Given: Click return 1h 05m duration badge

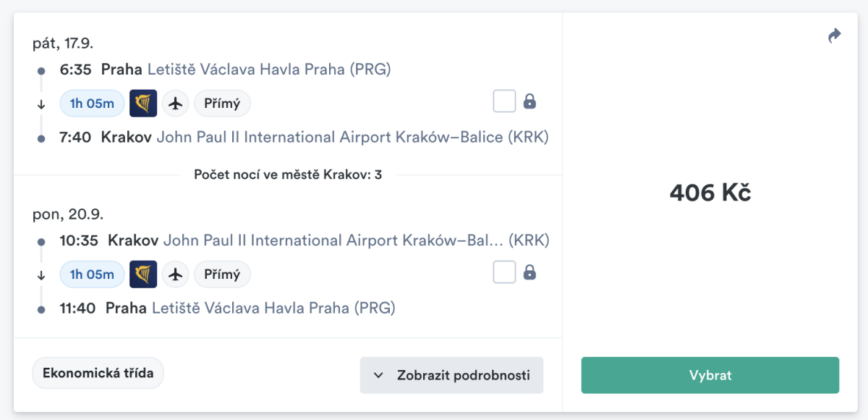Looking at the screenshot, I should click(x=92, y=274).
